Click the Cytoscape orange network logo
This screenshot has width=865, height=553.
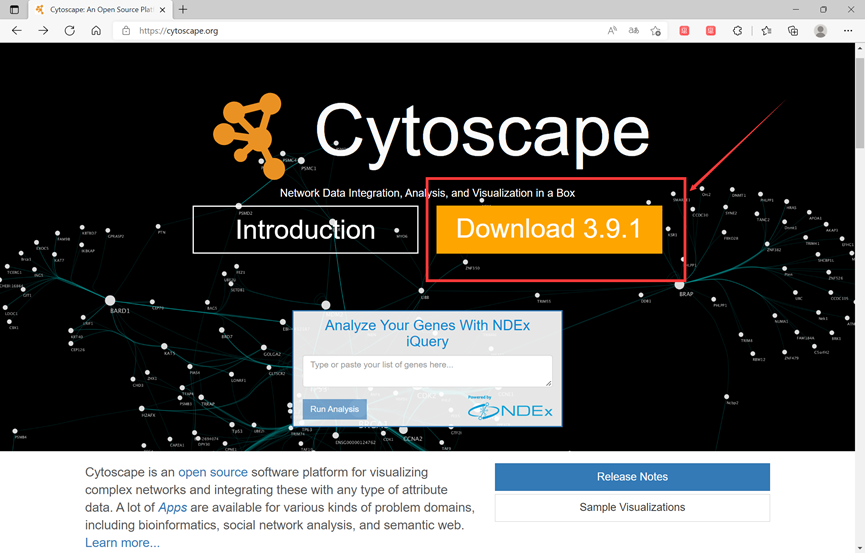(249, 136)
